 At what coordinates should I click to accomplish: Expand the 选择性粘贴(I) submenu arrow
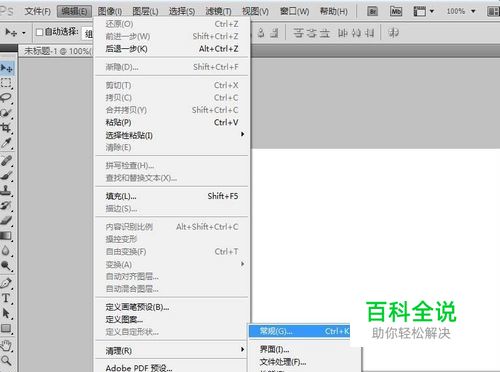[x=243, y=134]
